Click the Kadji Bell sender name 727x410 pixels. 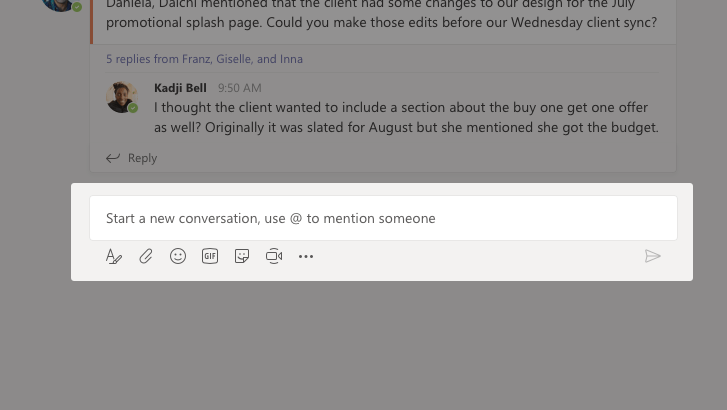point(180,88)
